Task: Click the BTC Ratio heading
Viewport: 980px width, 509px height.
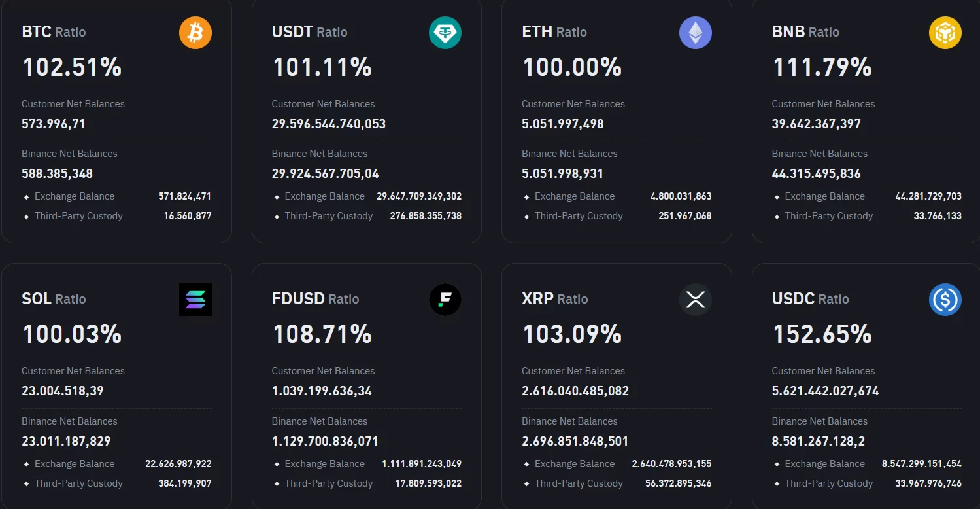Action: [54, 32]
